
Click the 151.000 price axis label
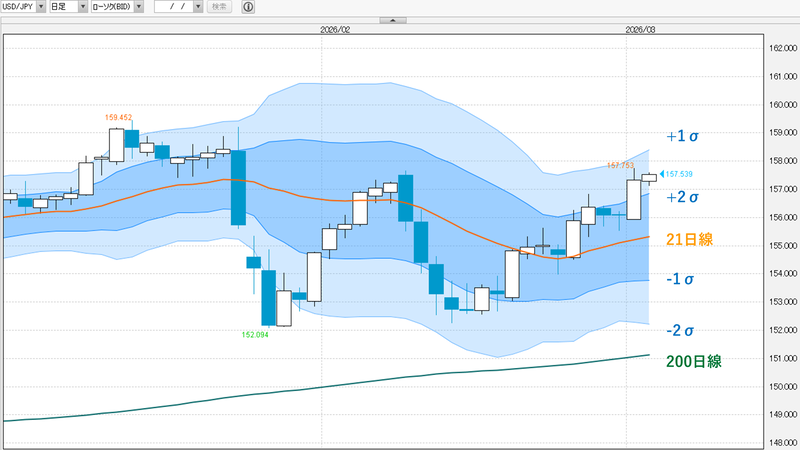coord(783,358)
